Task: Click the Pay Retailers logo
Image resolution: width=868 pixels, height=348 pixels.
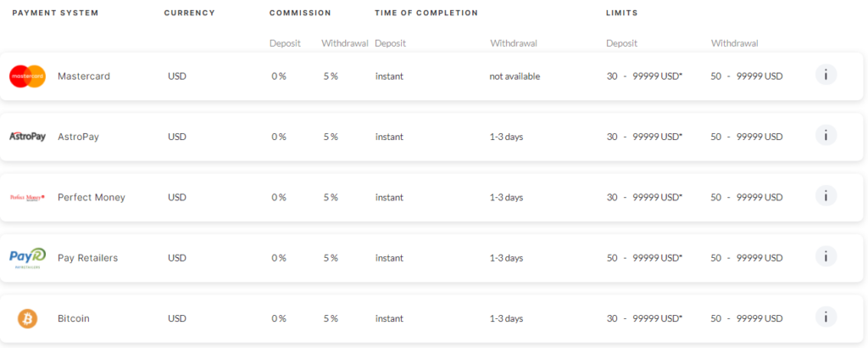Action: tap(28, 258)
